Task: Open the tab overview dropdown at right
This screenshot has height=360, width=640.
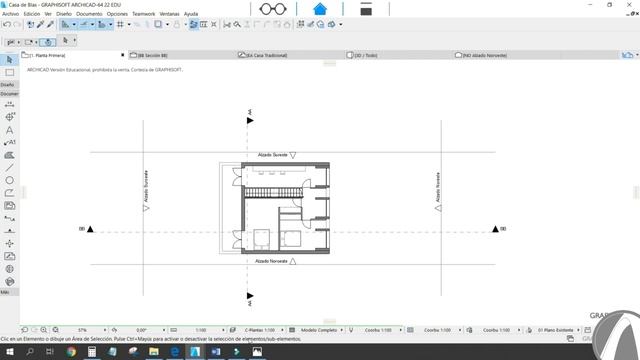Action: 637,55
